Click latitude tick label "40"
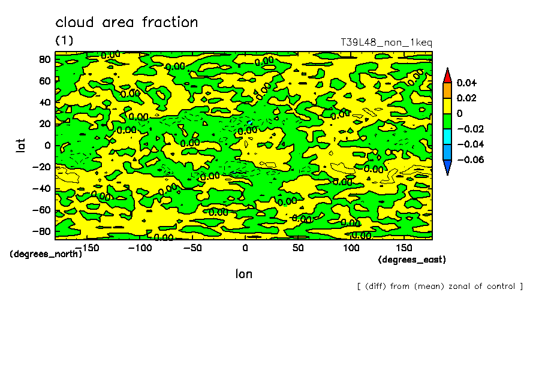This screenshot has width=542, height=392. pyautogui.click(x=44, y=102)
